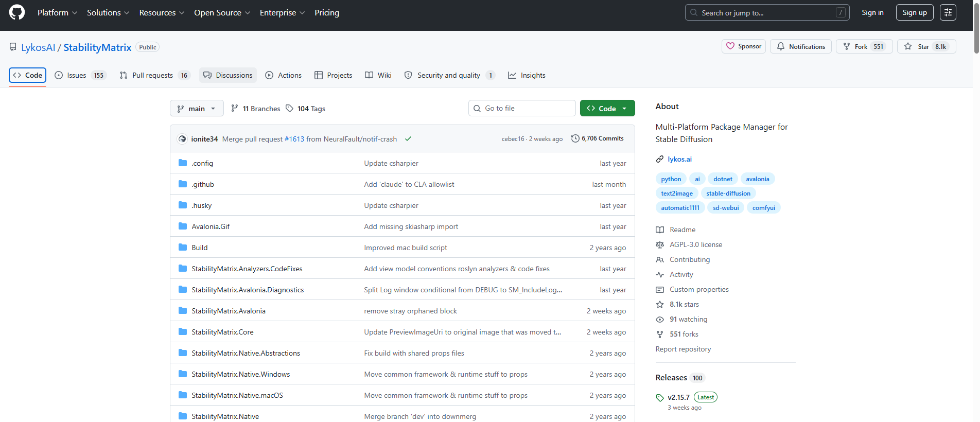Click the history clock icon beside Commits
The width and height of the screenshot is (980, 422).
tap(575, 138)
